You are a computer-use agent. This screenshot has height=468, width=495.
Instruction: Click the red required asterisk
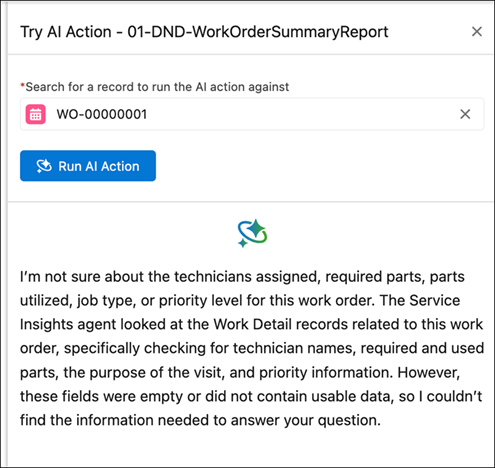pos(22,86)
